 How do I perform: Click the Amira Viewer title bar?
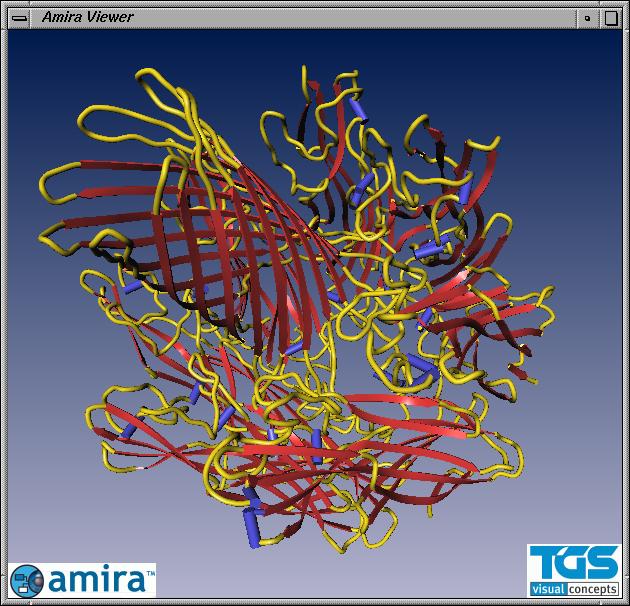[x=303, y=18]
